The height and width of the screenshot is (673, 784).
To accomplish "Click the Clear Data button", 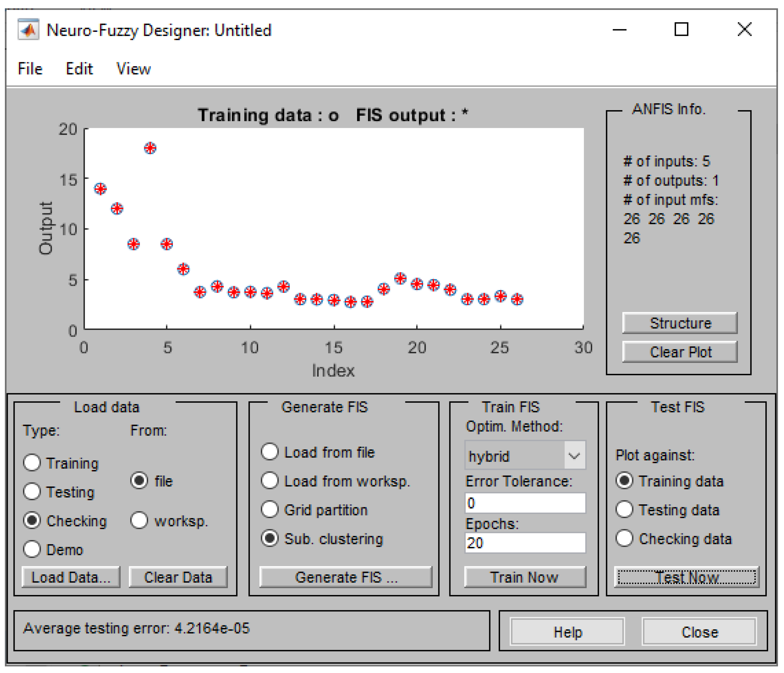I will click(178, 577).
